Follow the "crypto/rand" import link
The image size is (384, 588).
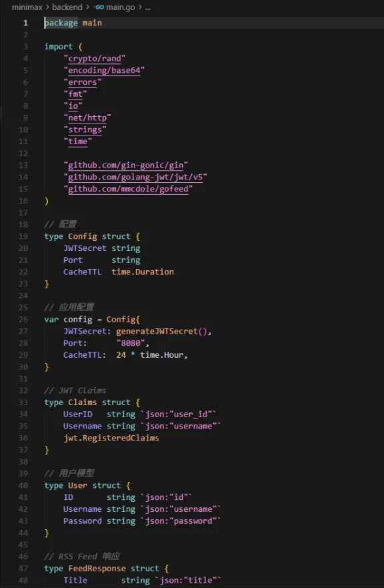click(95, 59)
